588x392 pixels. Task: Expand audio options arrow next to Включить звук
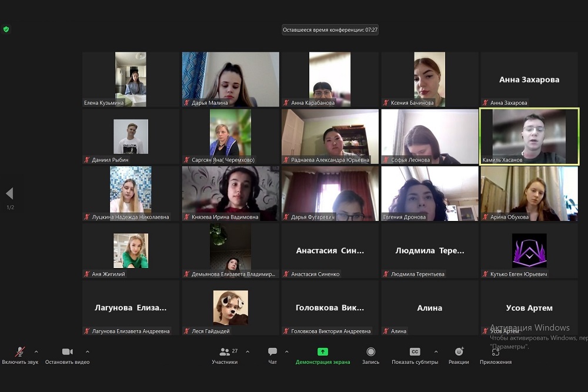click(x=36, y=351)
